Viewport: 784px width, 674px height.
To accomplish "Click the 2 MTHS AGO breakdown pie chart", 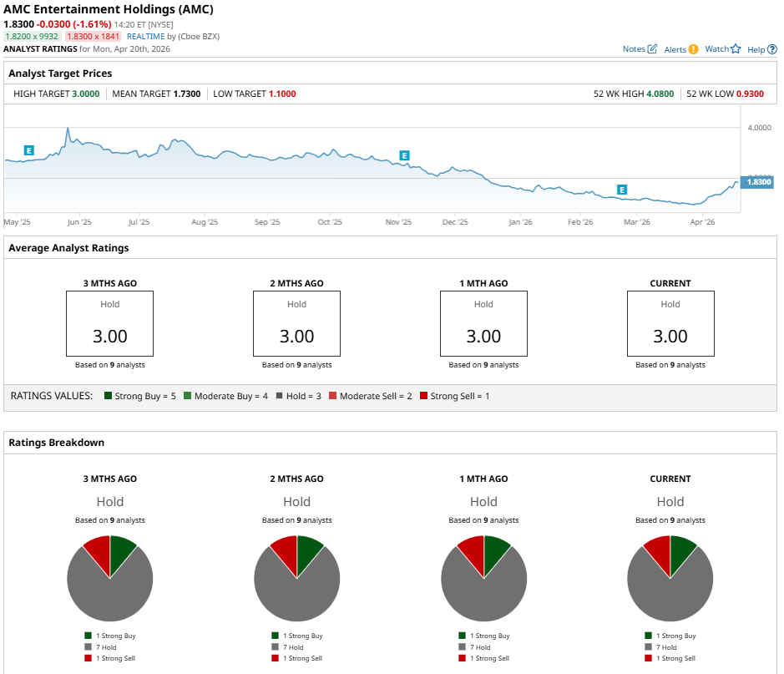I will [x=297, y=579].
